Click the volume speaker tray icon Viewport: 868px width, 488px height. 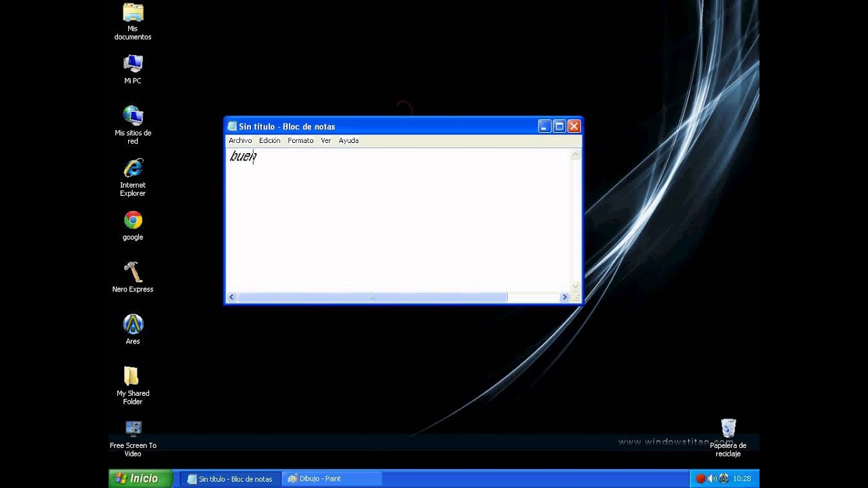coord(712,479)
